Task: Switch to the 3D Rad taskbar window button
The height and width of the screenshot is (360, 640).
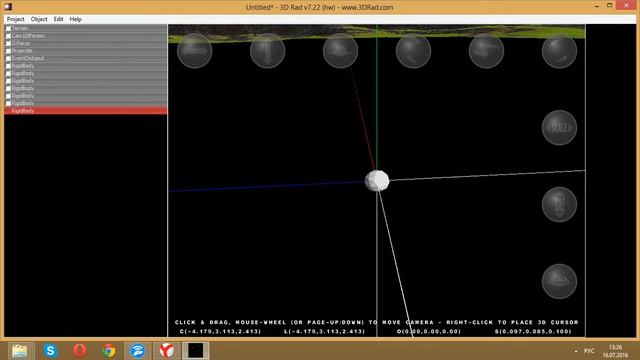Action: pos(196,351)
